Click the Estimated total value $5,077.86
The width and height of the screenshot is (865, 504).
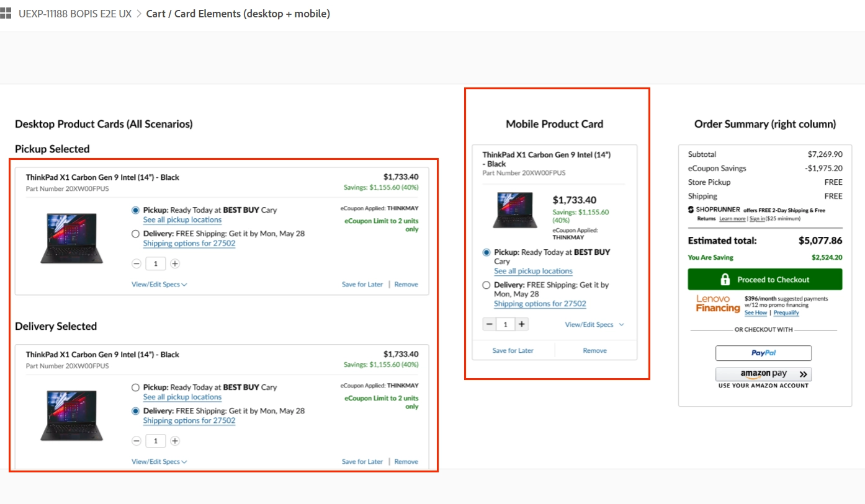[x=820, y=241]
